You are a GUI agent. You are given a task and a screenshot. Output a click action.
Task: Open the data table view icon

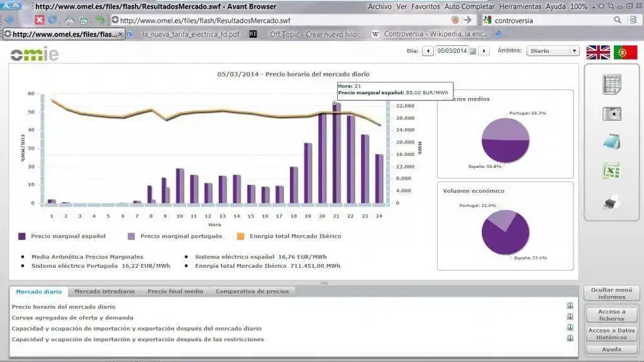pyautogui.click(x=611, y=84)
